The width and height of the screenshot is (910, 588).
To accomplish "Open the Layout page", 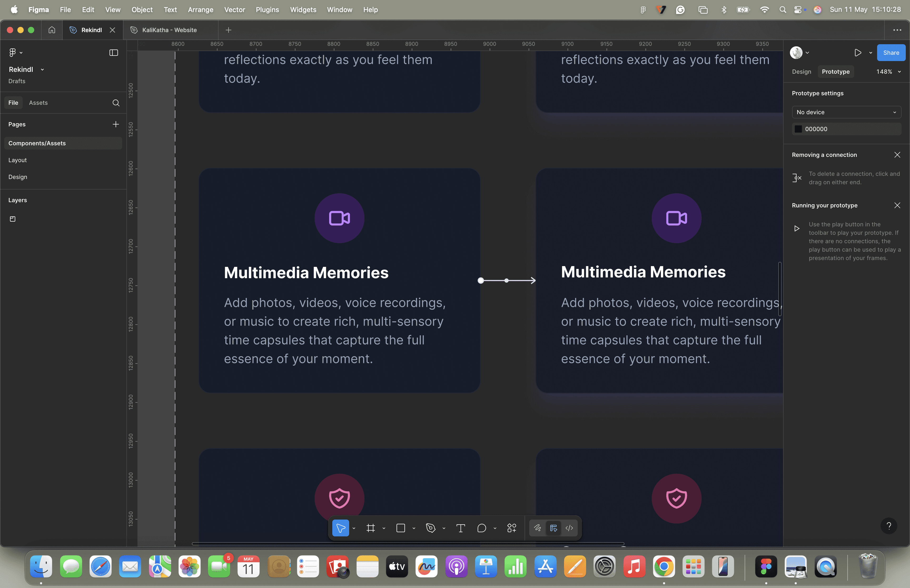I will [18, 160].
